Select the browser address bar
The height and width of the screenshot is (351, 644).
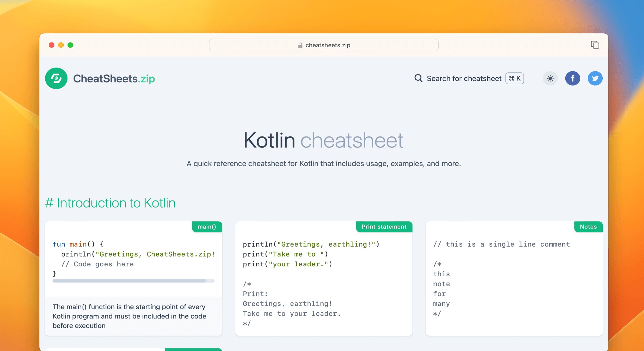click(324, 45)
